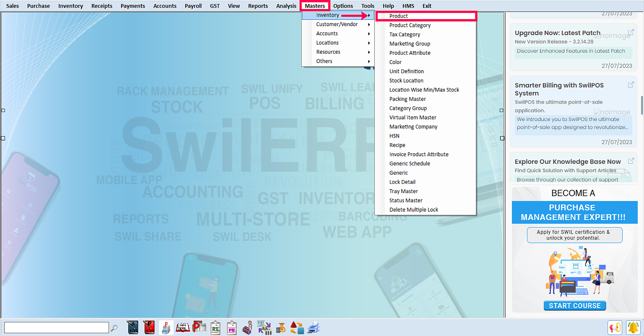The width and height of the screenshot is (644, 336).
Task: Open the Recipe entry
Action: (425, 145)
